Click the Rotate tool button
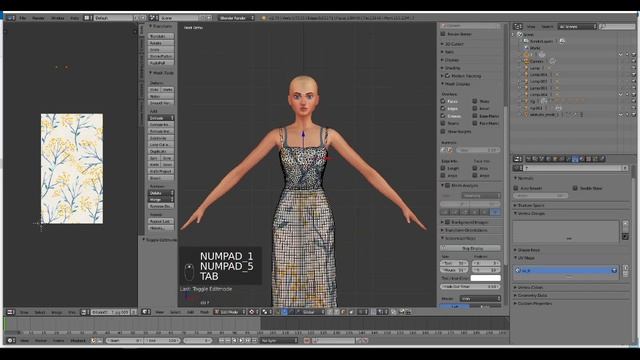 [161, 43]
